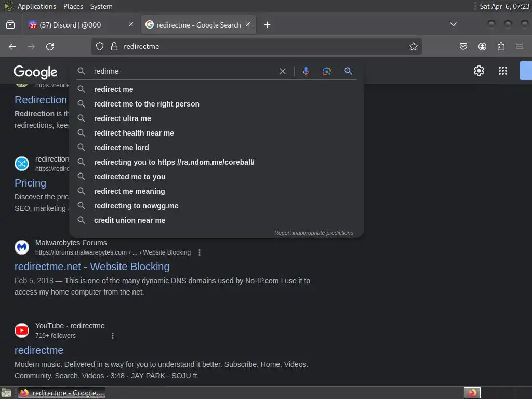Click the workspace switcher Firefox thumbnail
The image size is (532, 399).
[x=472, y=393]
